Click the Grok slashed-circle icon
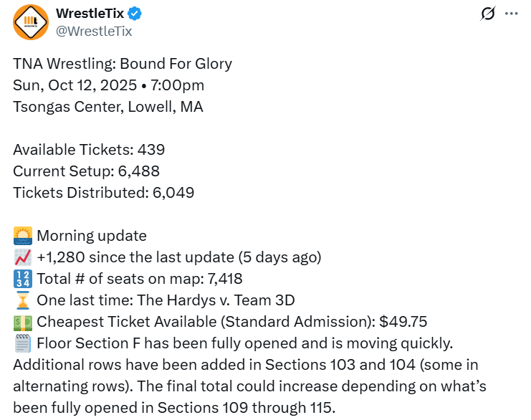This screenshot has width=531, height=420. coord(489,14)
